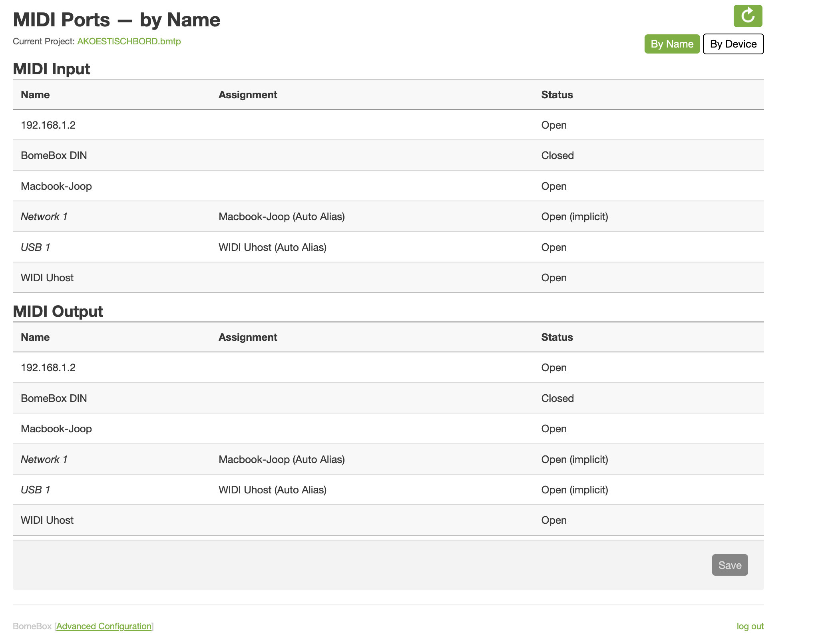Click the Assignment header in MIDI Output

[247, 337]
